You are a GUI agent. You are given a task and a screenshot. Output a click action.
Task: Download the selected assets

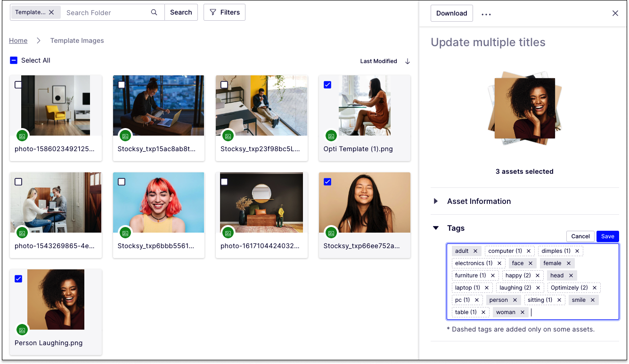tap(451, 13)
